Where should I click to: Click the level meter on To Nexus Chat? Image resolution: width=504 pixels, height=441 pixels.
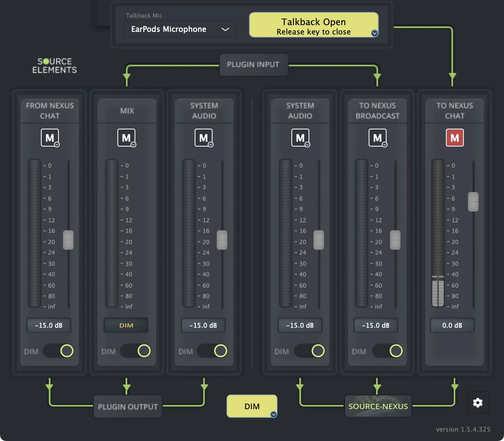[438, 233]
